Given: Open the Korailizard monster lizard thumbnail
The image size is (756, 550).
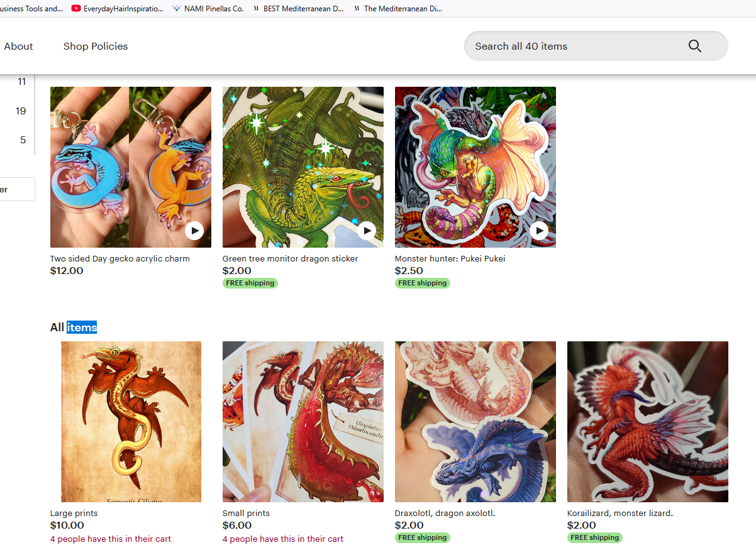Looking at the screenshot, I should point(648,421).
